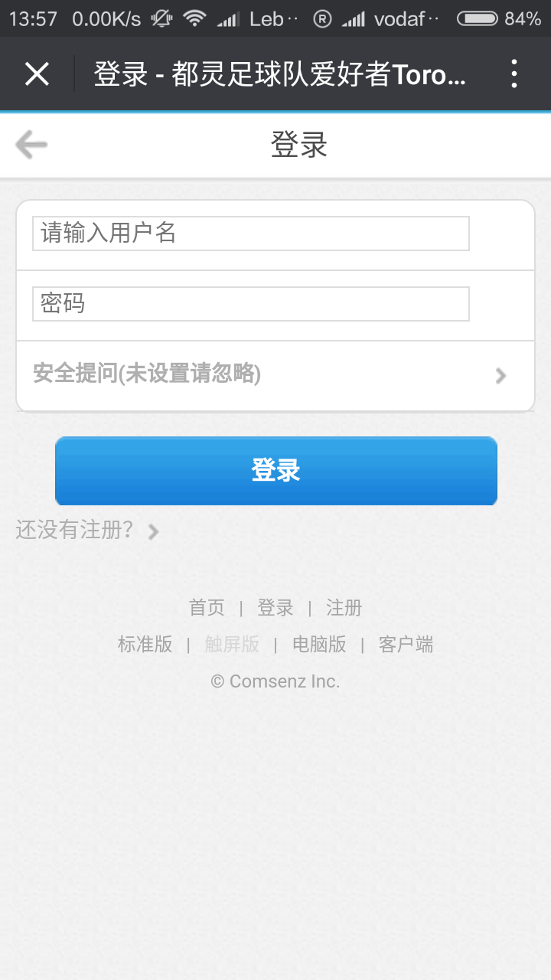Open the 客户端 client link
The width and height of the screenshot is (551, 980).
point(406,645)
